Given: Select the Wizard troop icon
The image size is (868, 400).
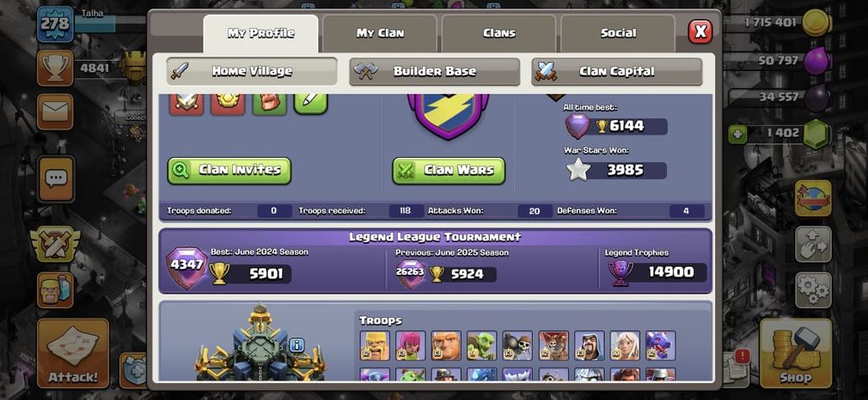Looking at the screenshot, I should pyautogui.click(x=589, y=346).
